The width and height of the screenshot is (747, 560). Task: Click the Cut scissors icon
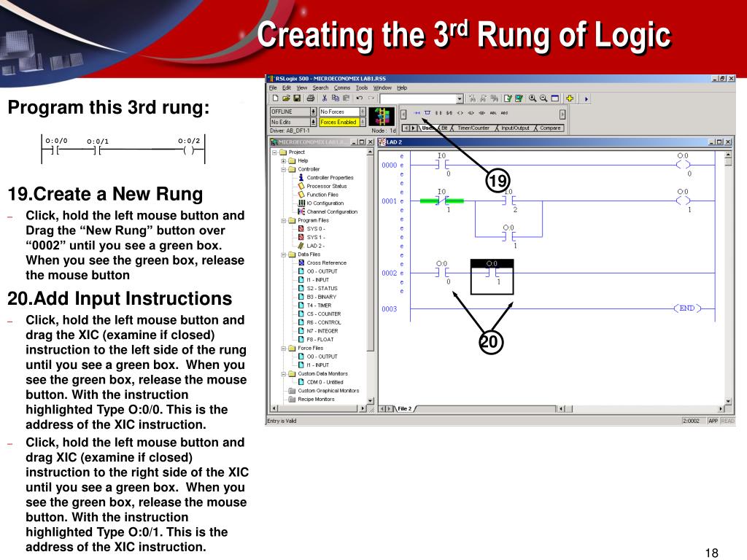[325, 98]
